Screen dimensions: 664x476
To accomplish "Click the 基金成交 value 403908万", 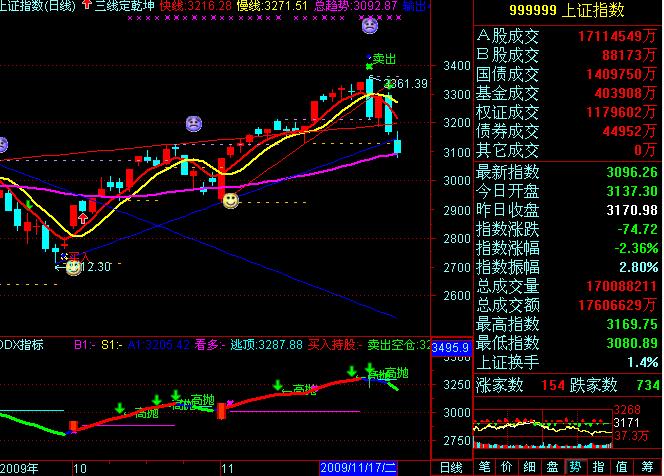I will (625, 94).
